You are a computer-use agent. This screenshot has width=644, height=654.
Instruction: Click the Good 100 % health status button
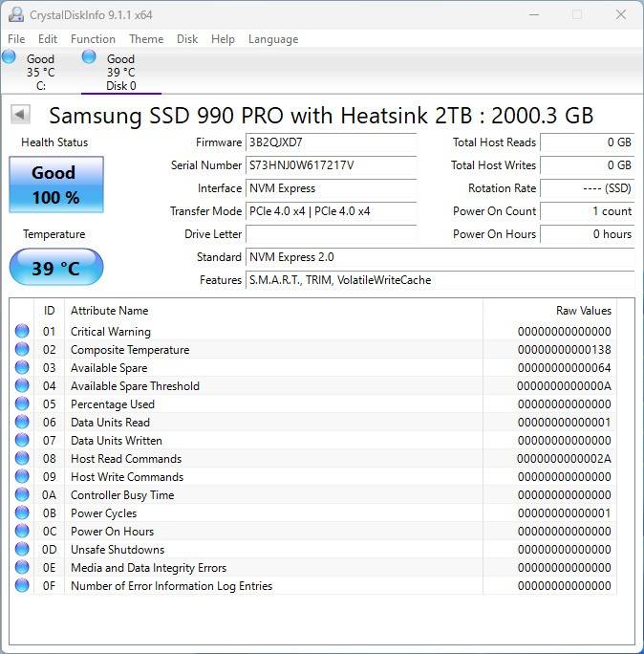(56, 185)
